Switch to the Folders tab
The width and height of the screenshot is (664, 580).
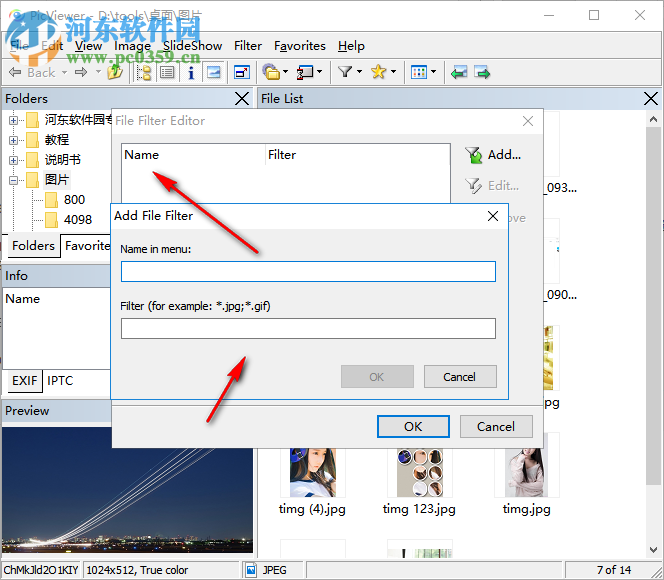click(x=33, y=246)
